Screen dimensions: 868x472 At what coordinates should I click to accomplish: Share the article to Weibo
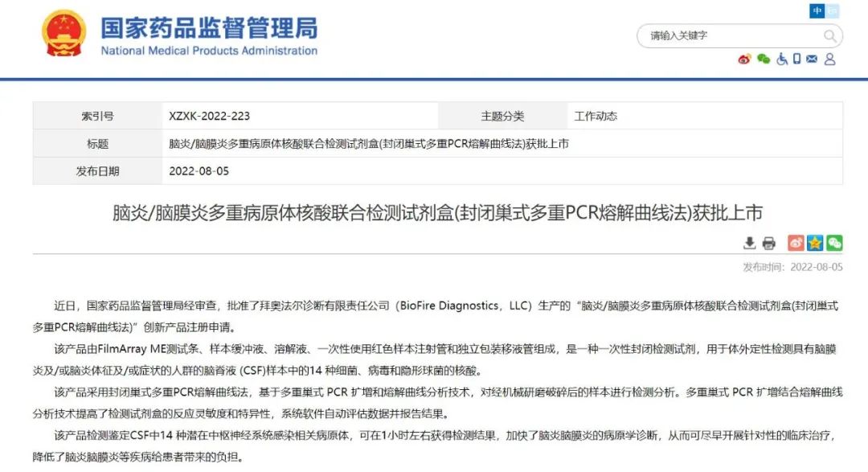coord(795,243)
